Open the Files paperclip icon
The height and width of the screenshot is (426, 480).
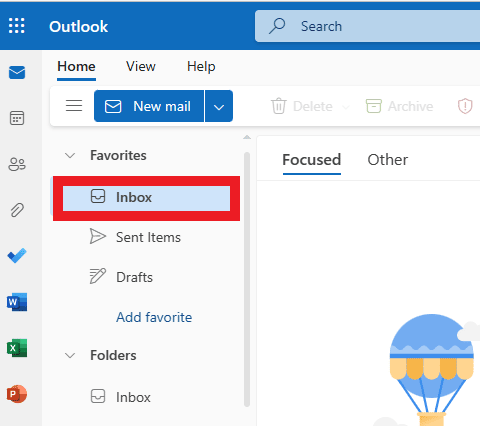tap(17, 210)
